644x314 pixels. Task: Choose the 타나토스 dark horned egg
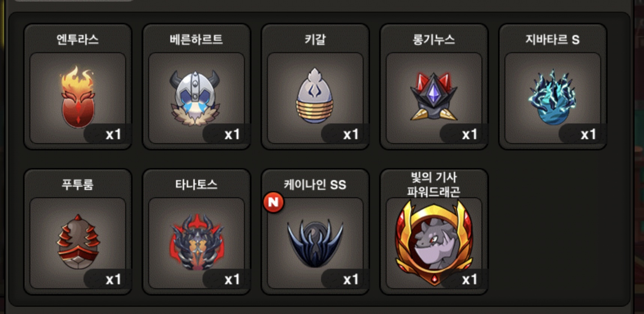pyautogui.click(x=196, y=242)
